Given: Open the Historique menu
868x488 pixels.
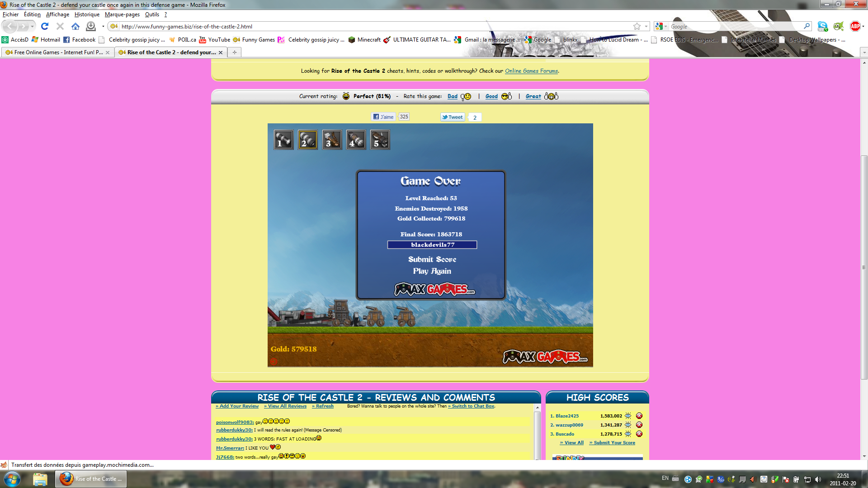Looking at the screenshot, I should (87, 14).
